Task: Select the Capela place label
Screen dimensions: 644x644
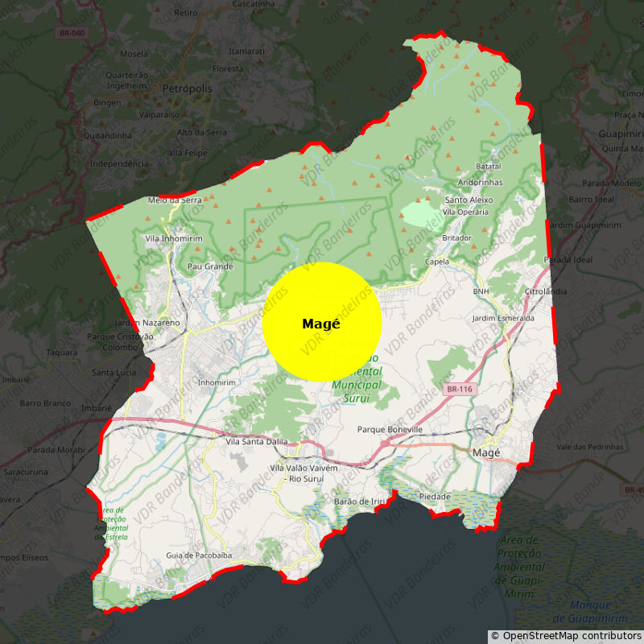Action: [x=437, y=262]
